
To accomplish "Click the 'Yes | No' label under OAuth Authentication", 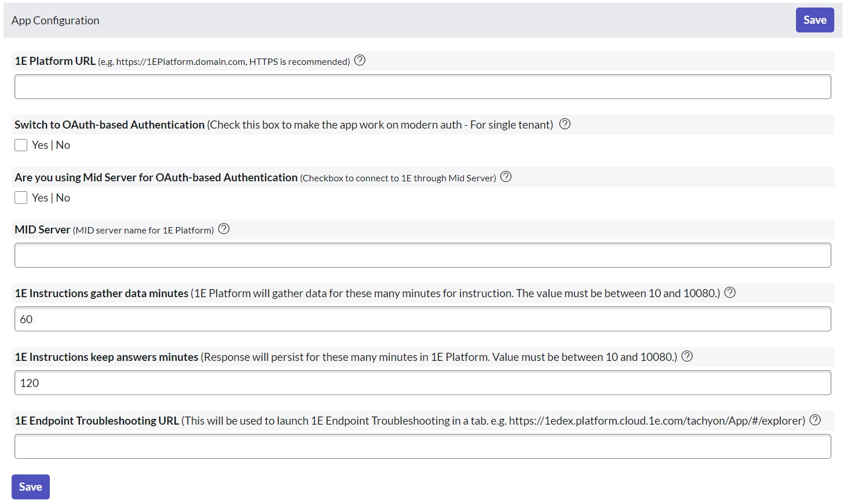I will (51, 145).
